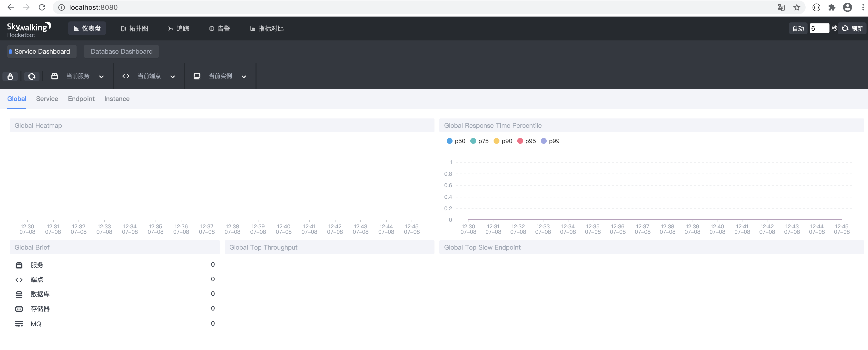Click the 刷新 refresh button

click(852, 29)
